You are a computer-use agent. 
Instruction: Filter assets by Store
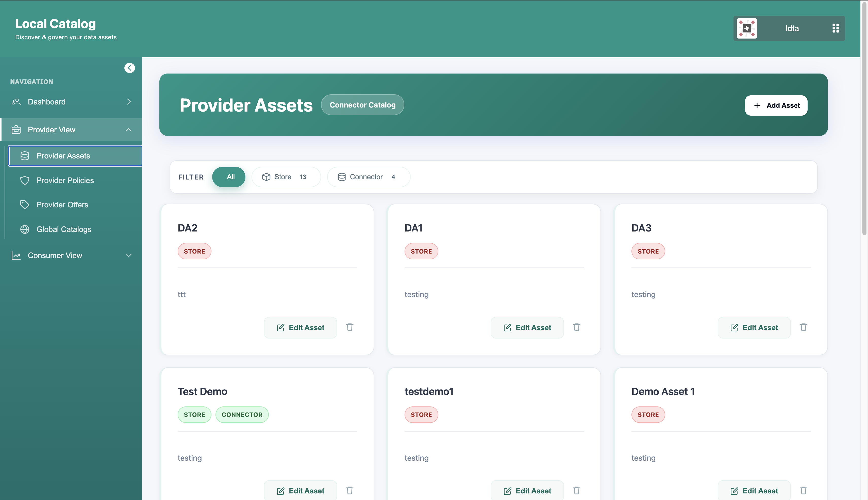[286, 177]
